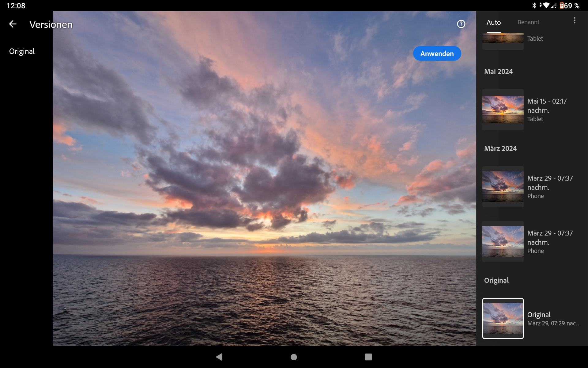
Task: Tap the Mai 2024 section header
Action: (498, 71)
